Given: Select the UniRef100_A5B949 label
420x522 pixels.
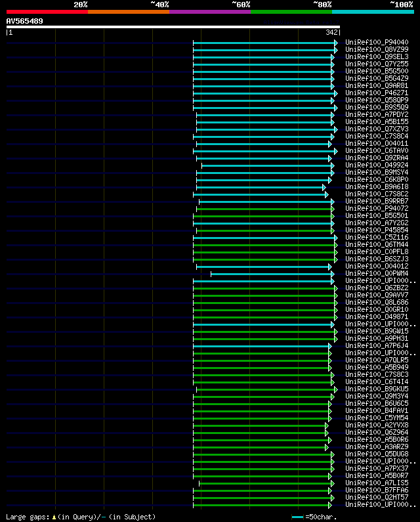Looking at the screenshot, I should coord(377,367).
